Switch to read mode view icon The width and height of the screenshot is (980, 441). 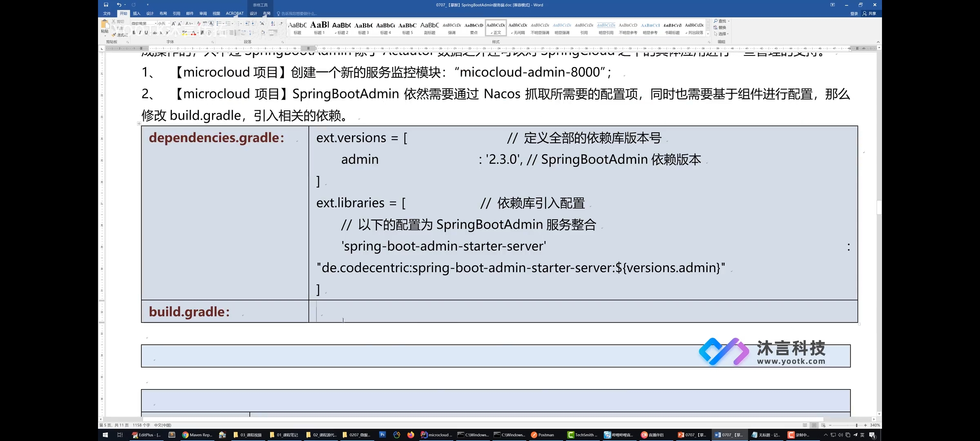pos(805,425)
